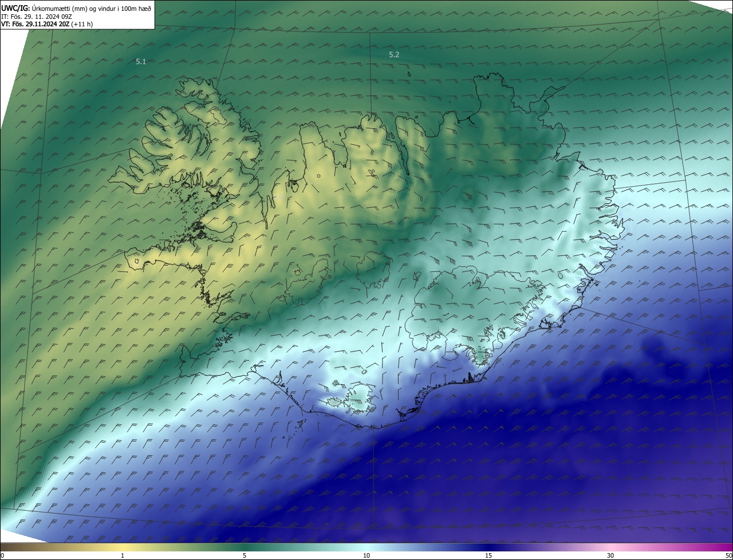Click the "30" tick label on color scale
The image size is (733, 560).
[x=610, y=555]
